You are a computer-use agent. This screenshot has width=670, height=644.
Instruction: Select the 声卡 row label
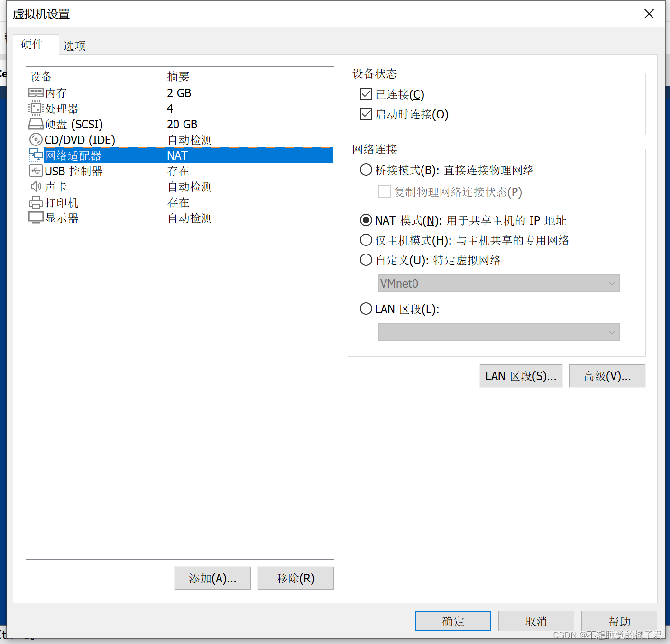(x=56, y=187)
